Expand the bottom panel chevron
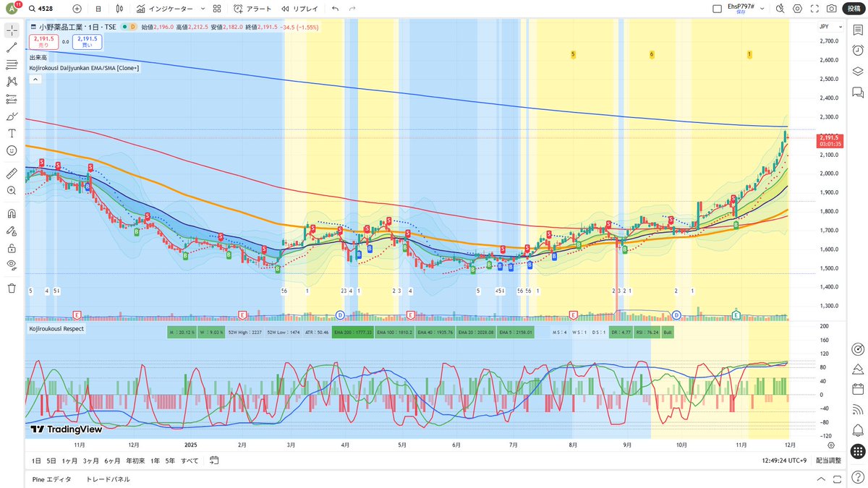Screen dimensions: 868x488 point(820,479)
